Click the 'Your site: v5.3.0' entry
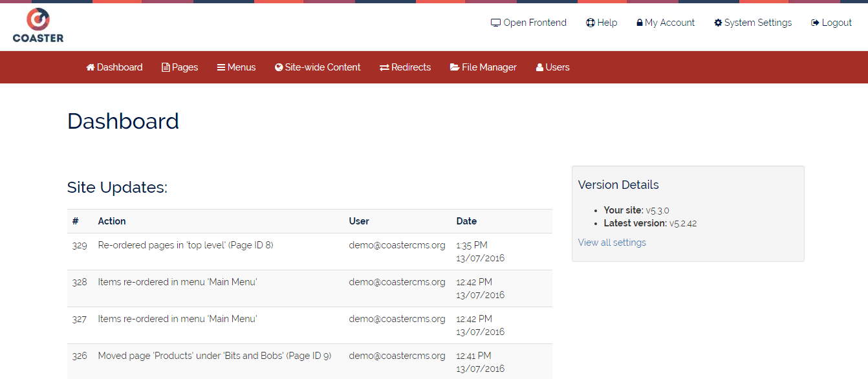The image size is (868, 379). pyautogui.click(x=636, y=210)
